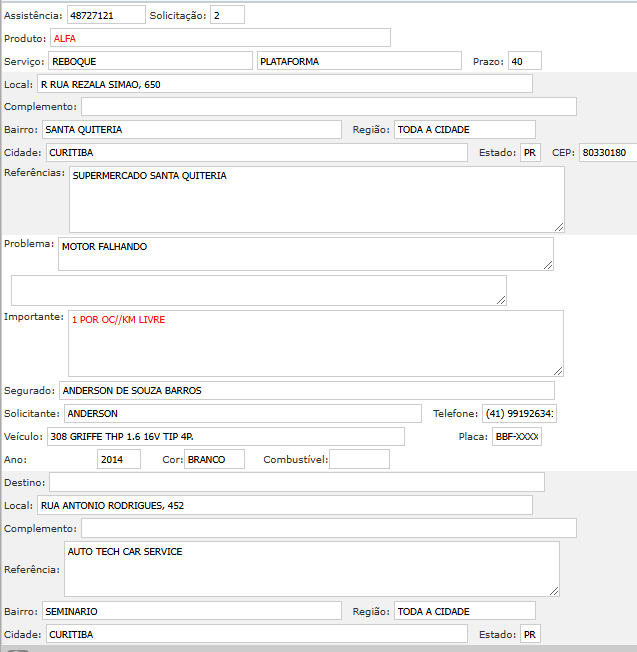
Task: Select the Placa field
Action: click(x=516, y=436)
